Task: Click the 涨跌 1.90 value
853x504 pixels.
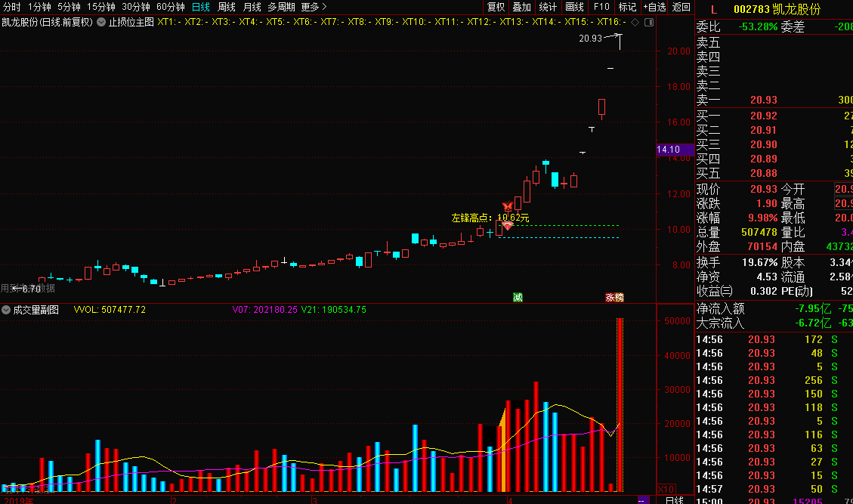Action: pyautogui.click(x=767, y=203)
